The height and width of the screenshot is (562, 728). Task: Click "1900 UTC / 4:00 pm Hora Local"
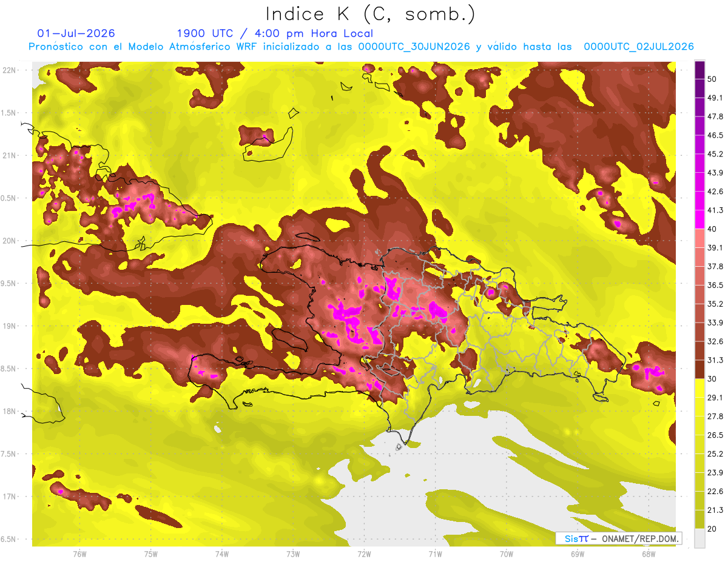[275, 33]
